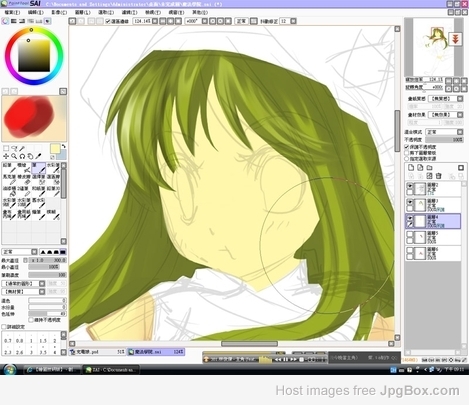
Task: Select the canvas rotation tool
Action: coord(22,156)
